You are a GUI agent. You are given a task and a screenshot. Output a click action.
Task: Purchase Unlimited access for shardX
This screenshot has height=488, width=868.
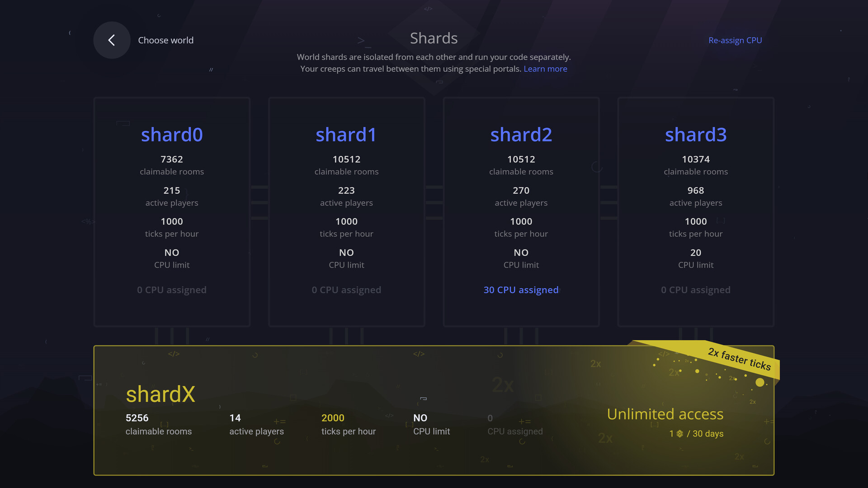click(x=665, y=414)
